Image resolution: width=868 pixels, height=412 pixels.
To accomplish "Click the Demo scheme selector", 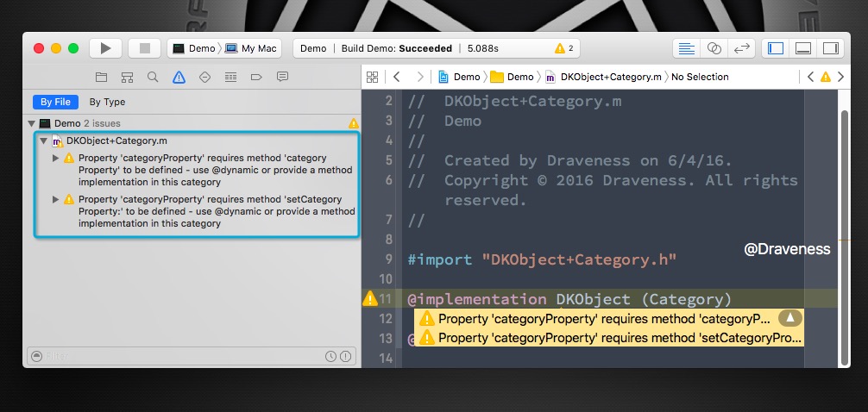I will (196, 48).
